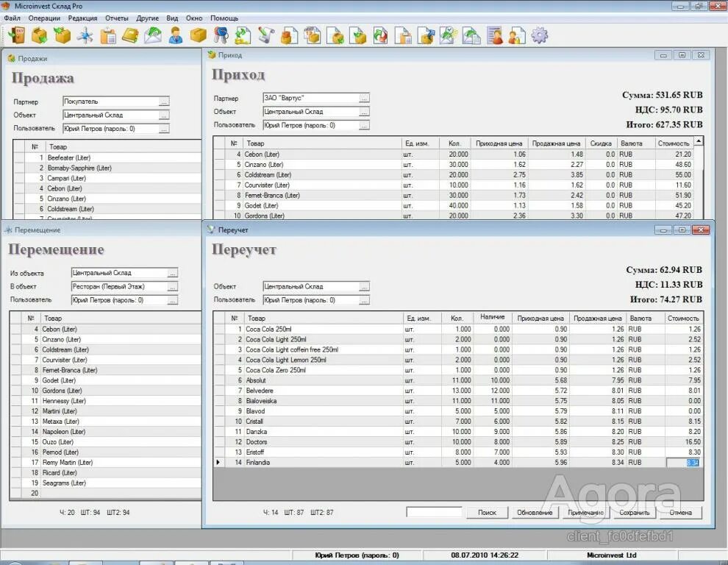
Task: Click the box with green up-arrow toolbar icon
Action: (x=63, y=35)
